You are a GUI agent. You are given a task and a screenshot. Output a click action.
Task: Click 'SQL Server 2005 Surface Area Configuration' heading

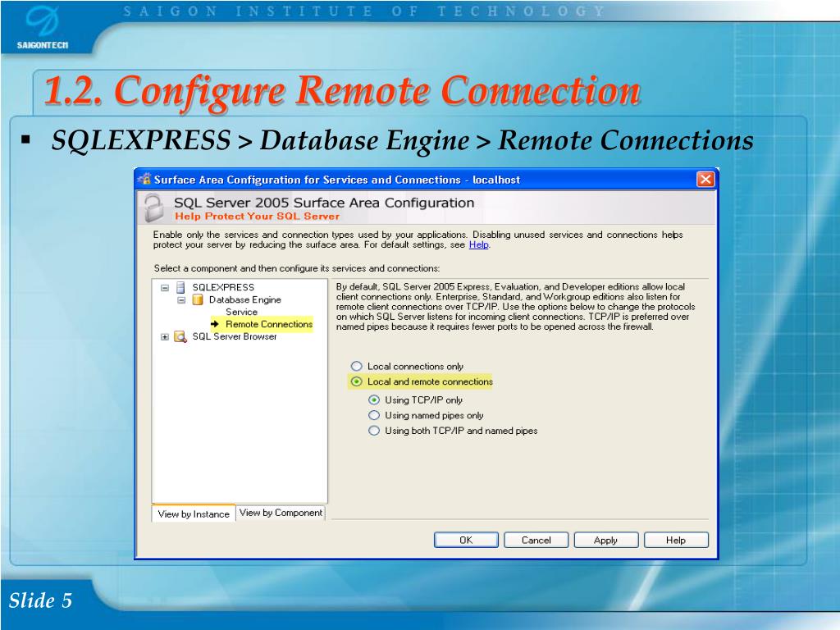pos(324,203)
